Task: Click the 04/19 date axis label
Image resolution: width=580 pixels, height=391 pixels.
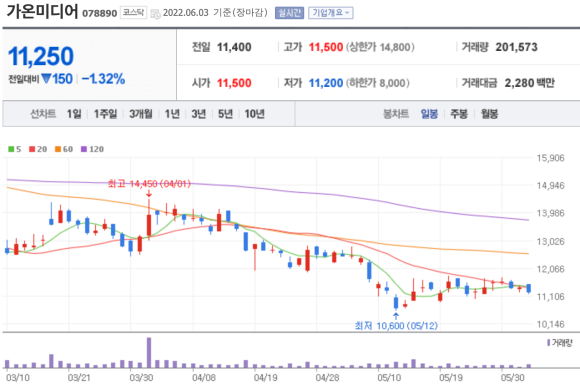Action: (265, 378)
